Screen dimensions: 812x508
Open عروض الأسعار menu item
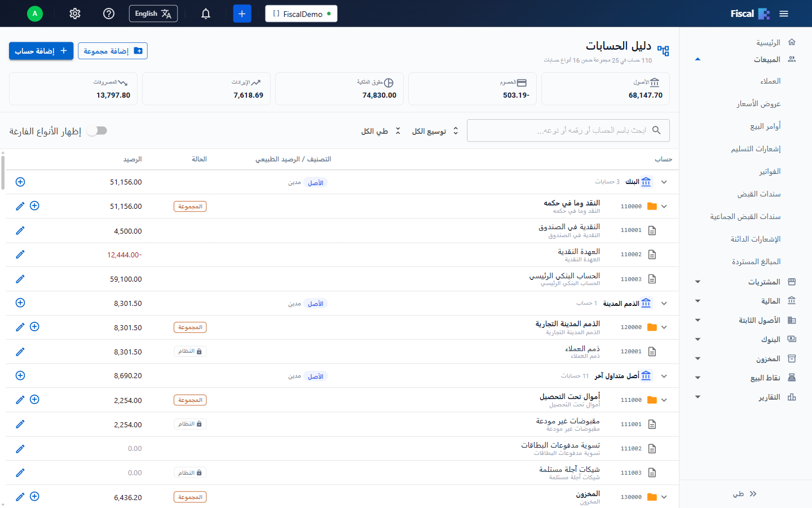click(758, 104)
